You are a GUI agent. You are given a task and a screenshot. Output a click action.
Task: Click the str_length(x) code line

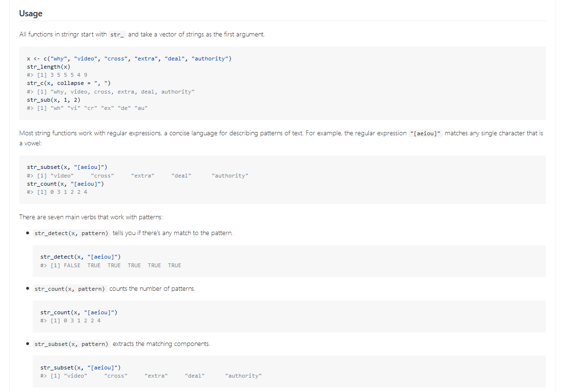point(48,67)
